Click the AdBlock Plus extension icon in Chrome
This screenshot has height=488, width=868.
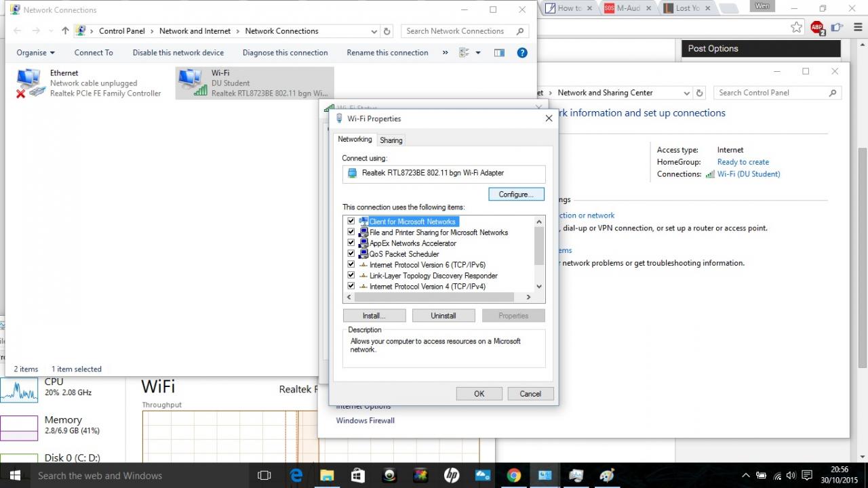(x=816, y=27)
